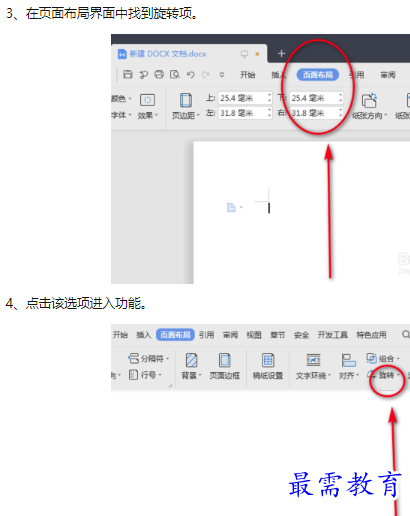Open page setup dialog launcher corner
This screenshot has height=516, width=410.
pyautogui.click(x=170, y=385)
